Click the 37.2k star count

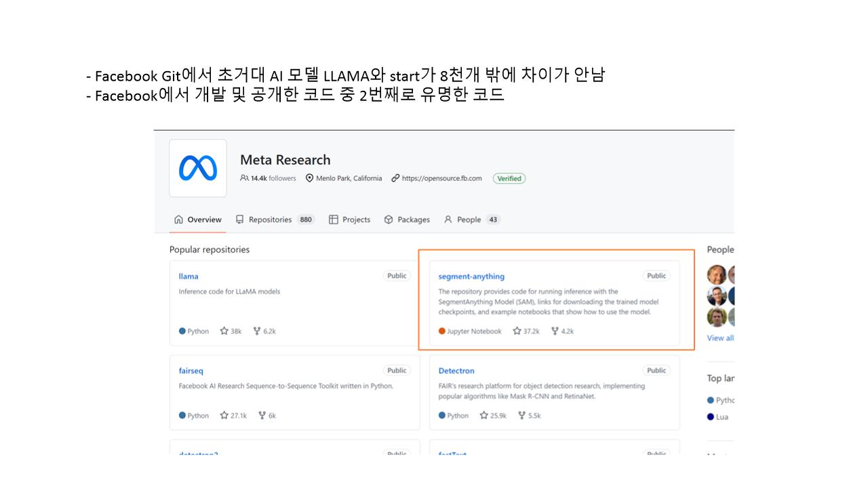(532, 331)
